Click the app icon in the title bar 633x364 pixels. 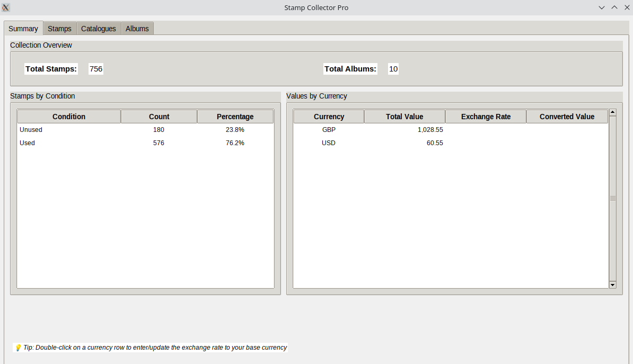6,7
